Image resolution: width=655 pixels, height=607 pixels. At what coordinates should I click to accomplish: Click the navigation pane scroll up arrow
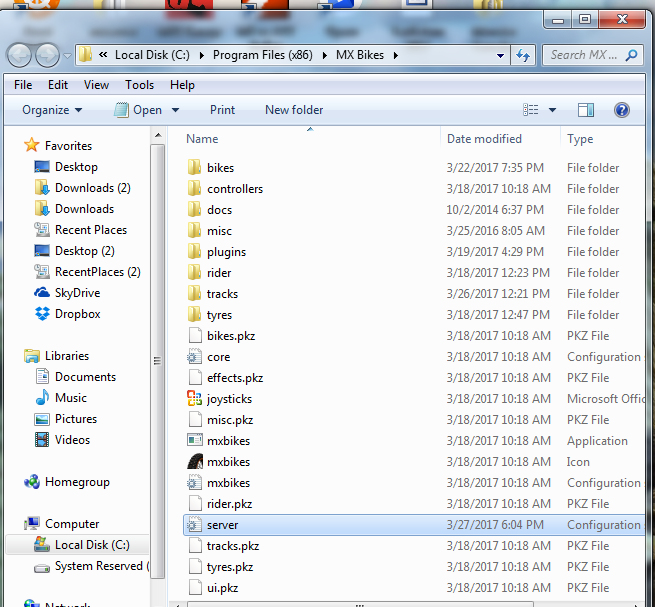(x=158, y=135)
